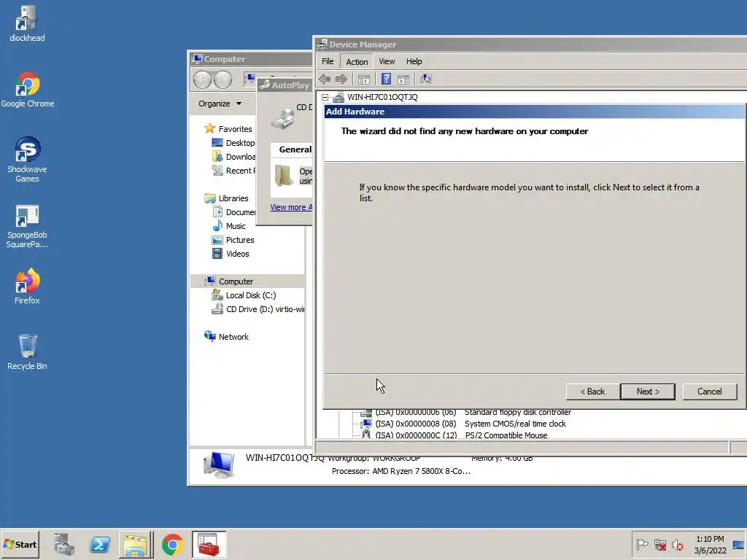Open the Music library
Screen dimensions: 747x560
pos(228,226)
